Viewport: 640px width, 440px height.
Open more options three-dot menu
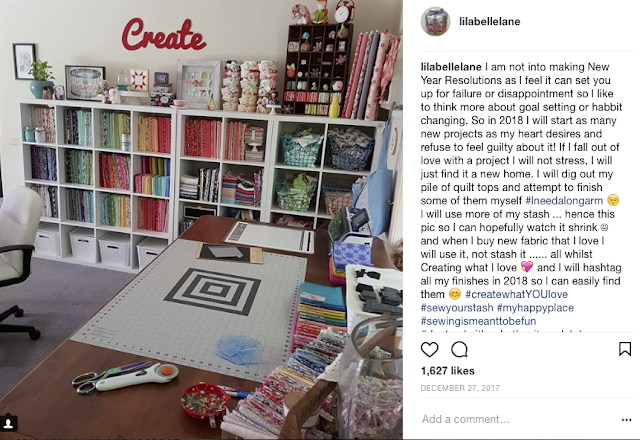click(x=626, y=420)
